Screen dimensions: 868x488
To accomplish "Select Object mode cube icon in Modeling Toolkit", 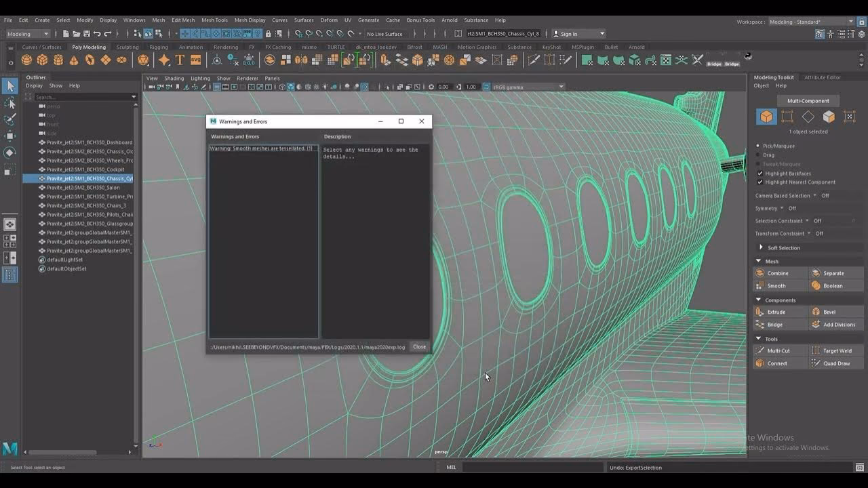I will tap(766, 117).
